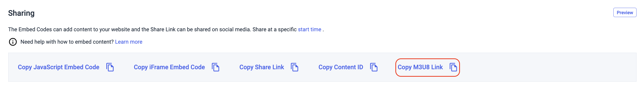Click the copy icon beside JavaScript Embed Code
644x93 pixels.
(x=110, y=67)
